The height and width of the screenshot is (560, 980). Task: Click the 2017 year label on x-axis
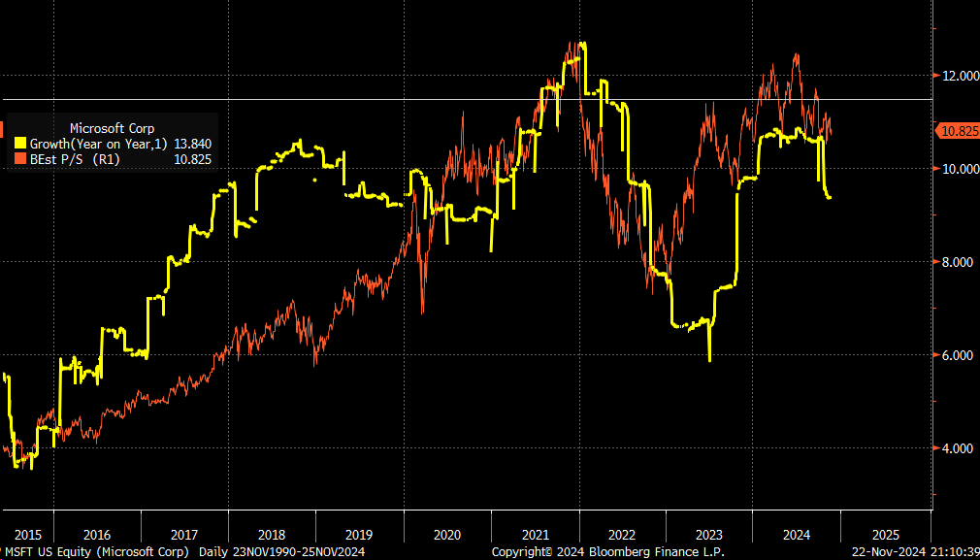184,535
